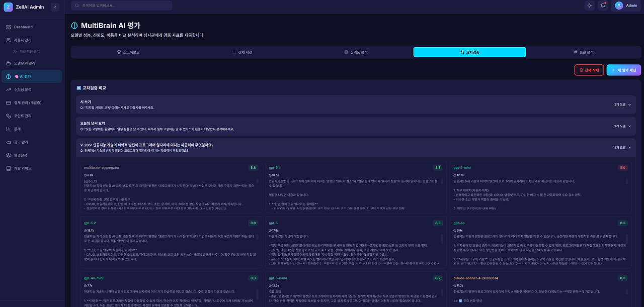Click the 사용자 관리 users icon

tap(9, 40)
